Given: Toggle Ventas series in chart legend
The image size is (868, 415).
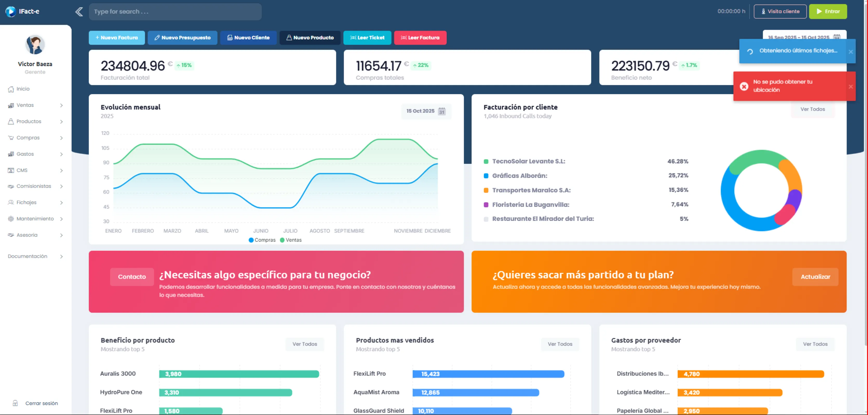Looking at the screenshot, I should [x=291, y=240].
